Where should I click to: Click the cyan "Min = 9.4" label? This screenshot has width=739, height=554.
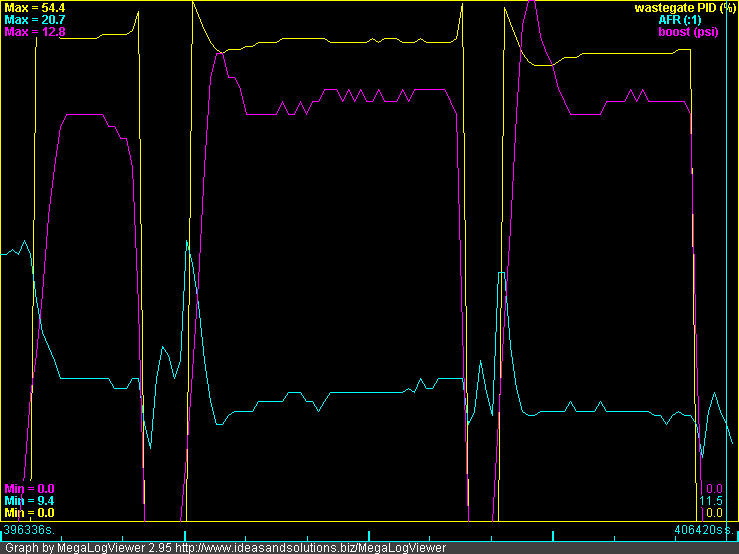click(29, 501)
